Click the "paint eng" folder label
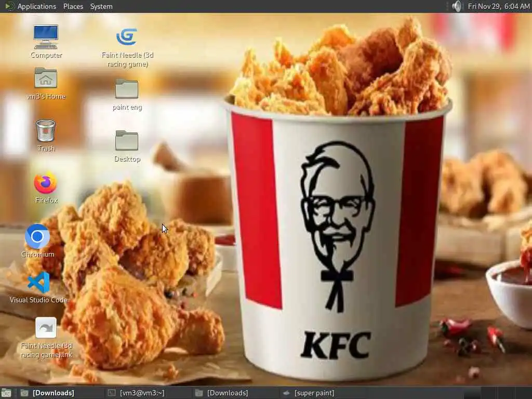 click(x=127, y=107)
